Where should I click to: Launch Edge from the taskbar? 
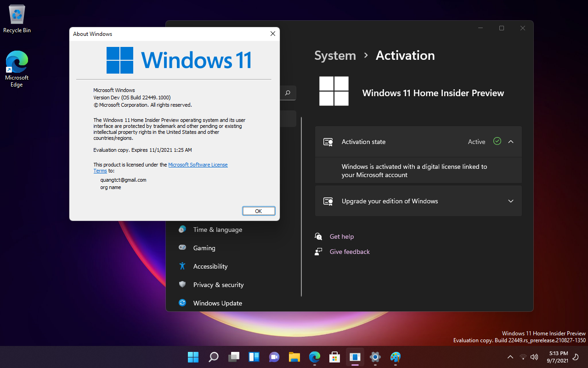point(315,357)
